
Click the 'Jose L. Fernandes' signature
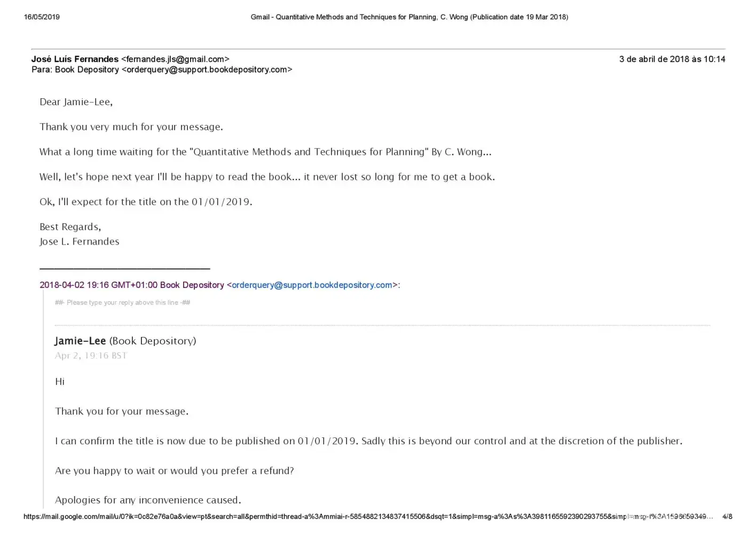[79, 242]
